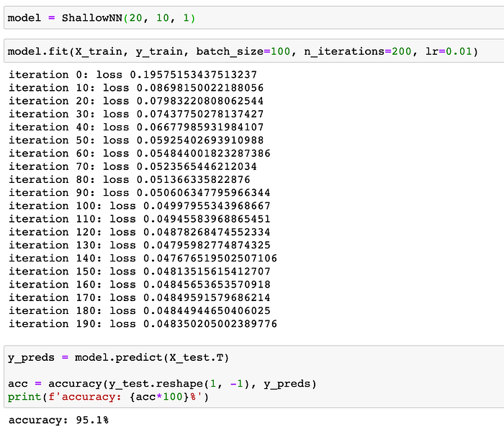Viewport: 504px width, 435px height.
Task: Click the code cell 'model = ShallowNN(20, 10, 1)'
Action: pyautogui.click(x=254, y=18)
